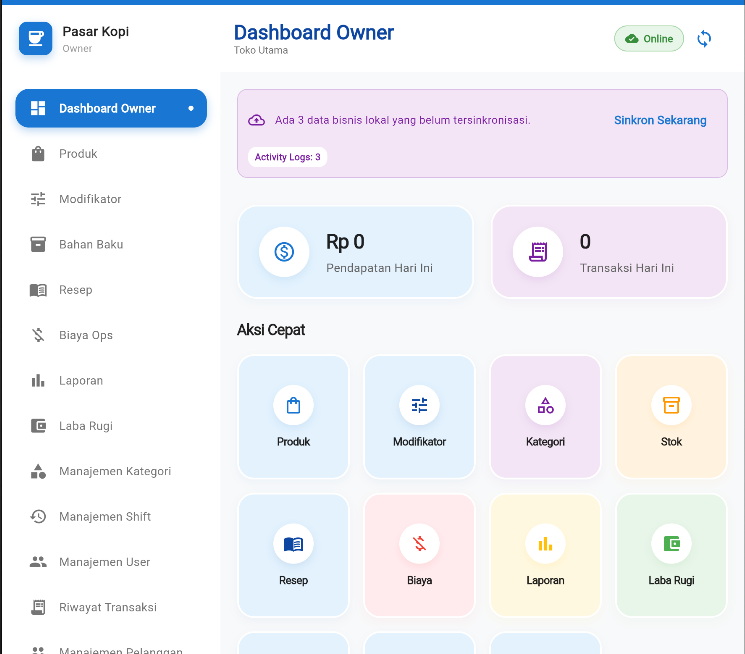745x654 pixels.
Task: Select Manajemen Kategori sidebar label
Action: coord(115,471)
